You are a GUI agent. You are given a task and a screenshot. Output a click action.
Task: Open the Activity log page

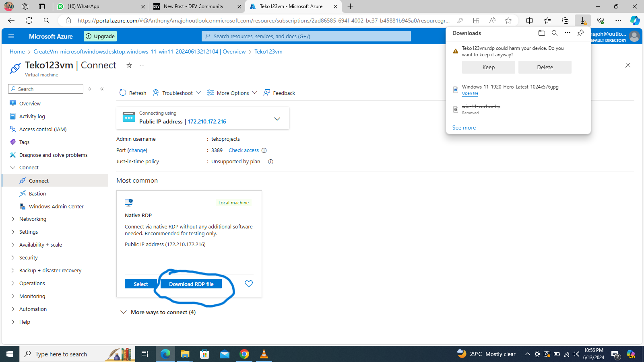click(x=32, y=116)
